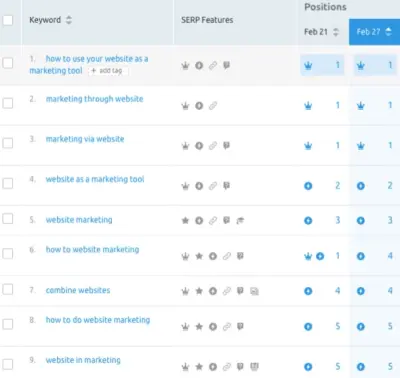Click link SERP icon for 'how to website marketing'
Viewport: 400px width, 378px height.
coord(227,256)
